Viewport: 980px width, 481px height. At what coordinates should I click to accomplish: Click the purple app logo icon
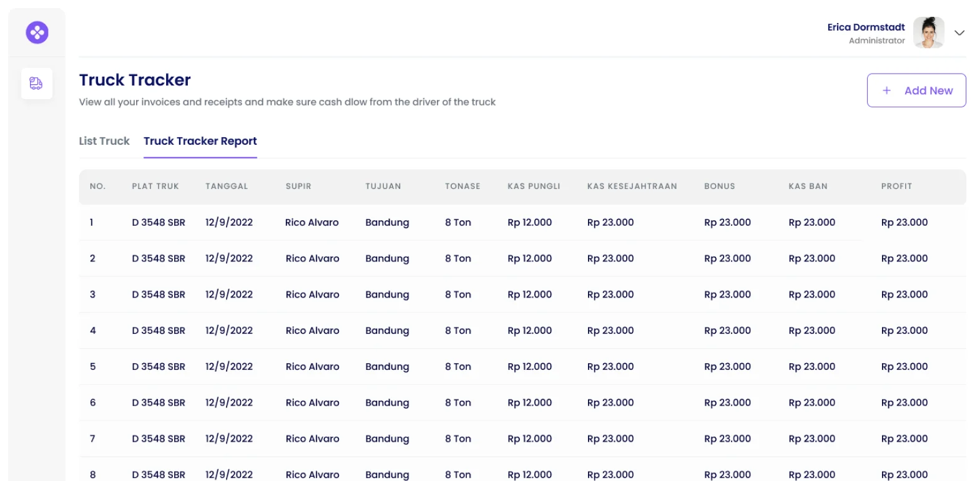tap(37, 32)
